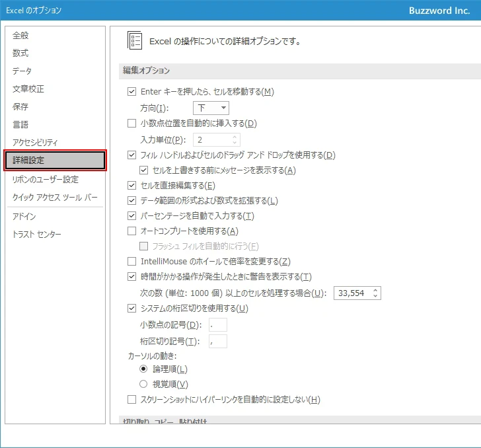The width and height of the screenshot is (481, 448).
Task: Uncheck システムの桁区切りを使用する
Action: [x=132, y=308]
